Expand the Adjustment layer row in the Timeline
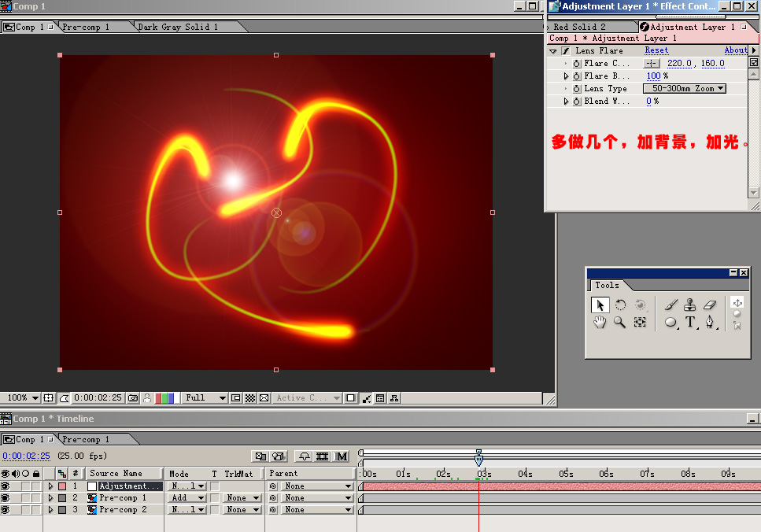Viewport: 761px width, 532px height. point(50,486)
